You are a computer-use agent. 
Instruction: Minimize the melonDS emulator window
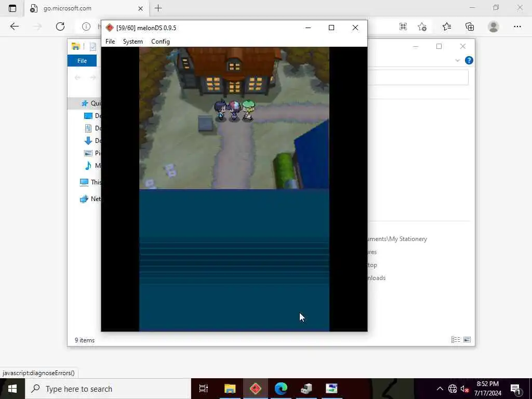click(308, 28)
